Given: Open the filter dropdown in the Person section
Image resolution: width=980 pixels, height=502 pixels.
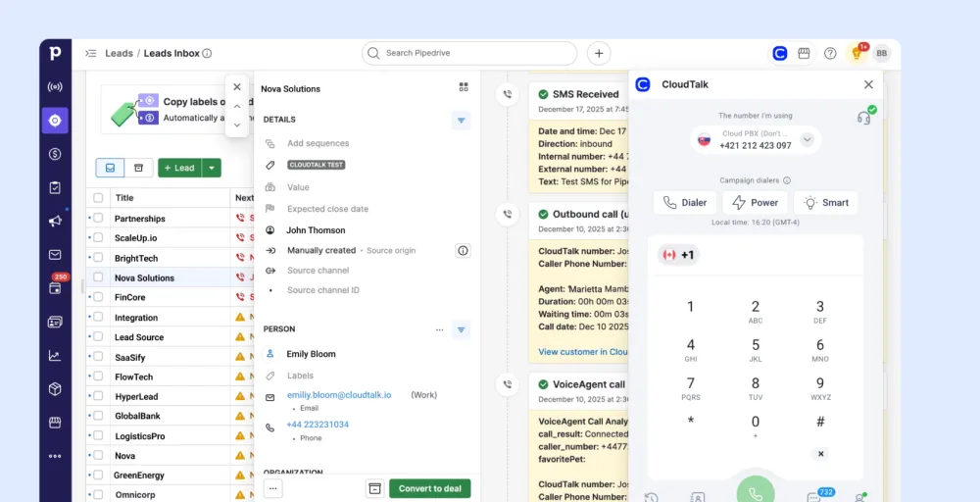Looking at the screenshot, I should (x=462, y=329).
